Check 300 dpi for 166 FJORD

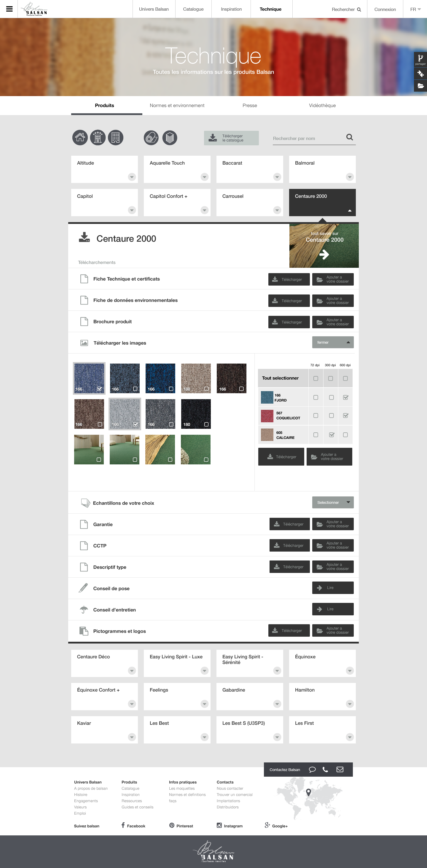pos(331,397)
